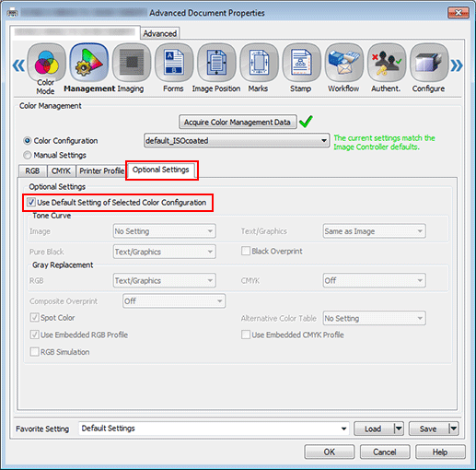This screenshot has height=470, width=476.
Task: Switch to the Printer Profile tab
Action: (x=101, y=171)
